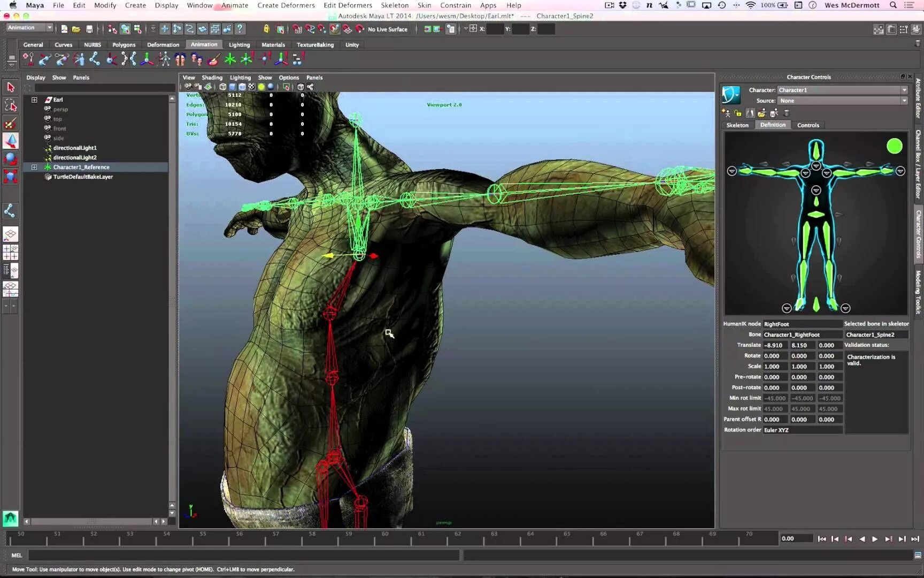
Task: Click the Paint Skin Weights shelf icon
Action: [213, 59]
